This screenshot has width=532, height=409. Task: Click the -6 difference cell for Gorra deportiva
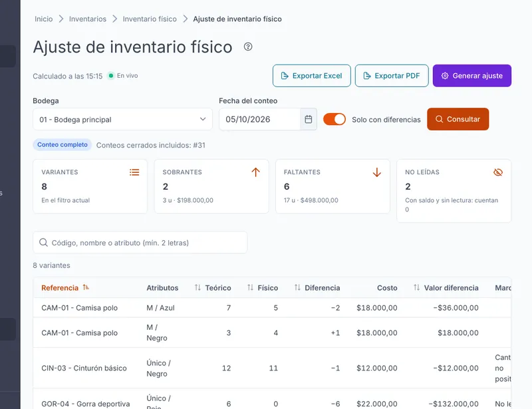coord(335,404)
